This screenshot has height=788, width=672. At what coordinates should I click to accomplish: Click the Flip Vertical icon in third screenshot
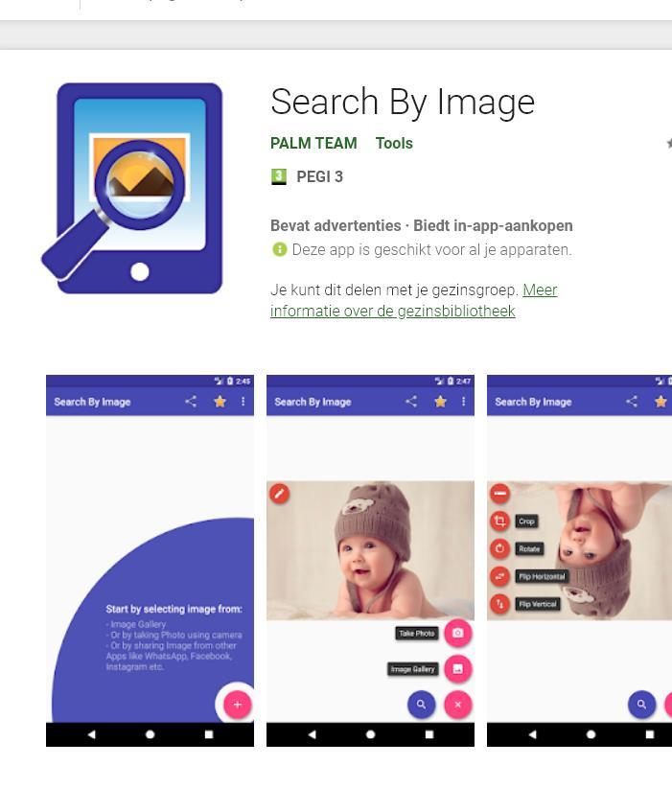(499, 604)
